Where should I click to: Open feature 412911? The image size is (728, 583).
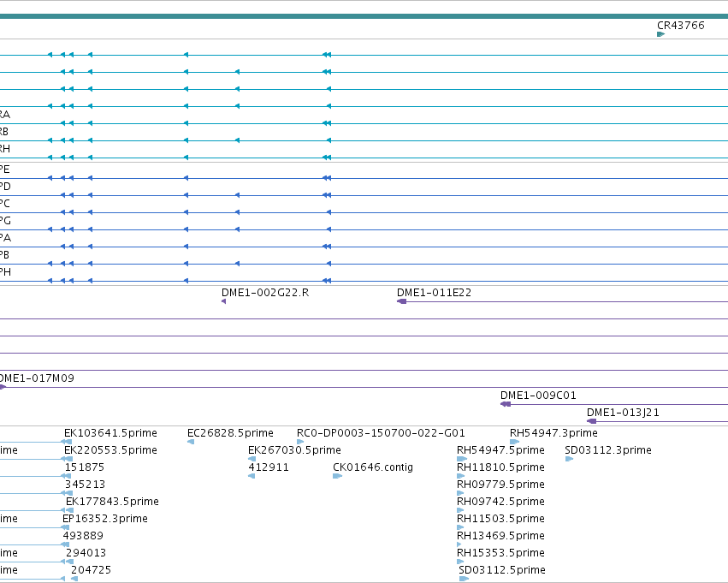point(269,467)
